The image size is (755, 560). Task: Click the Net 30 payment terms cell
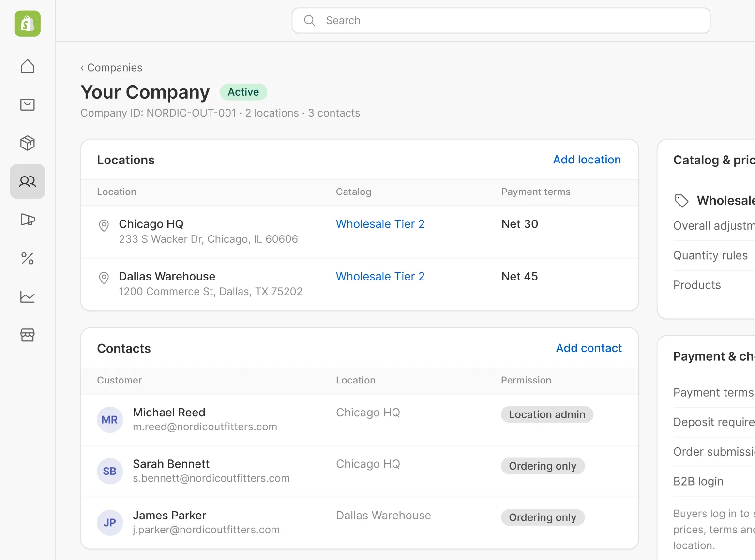coord(520,224)
